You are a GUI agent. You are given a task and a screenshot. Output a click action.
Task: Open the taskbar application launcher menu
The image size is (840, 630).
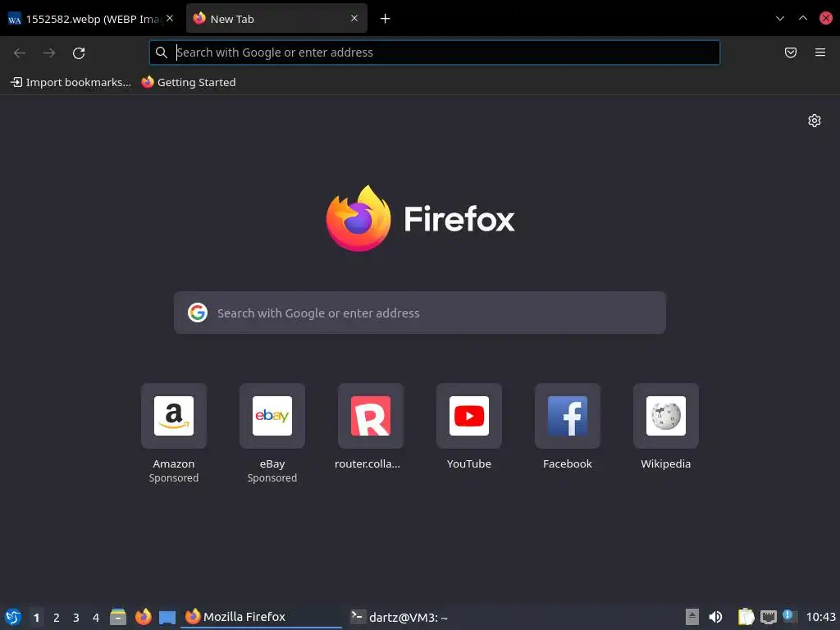(x=13, y=617)
